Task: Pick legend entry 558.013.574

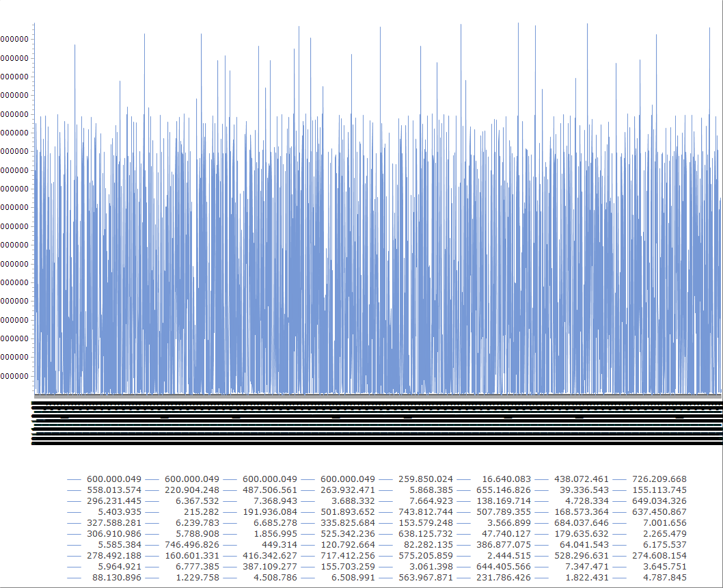Action: (114, 490)
